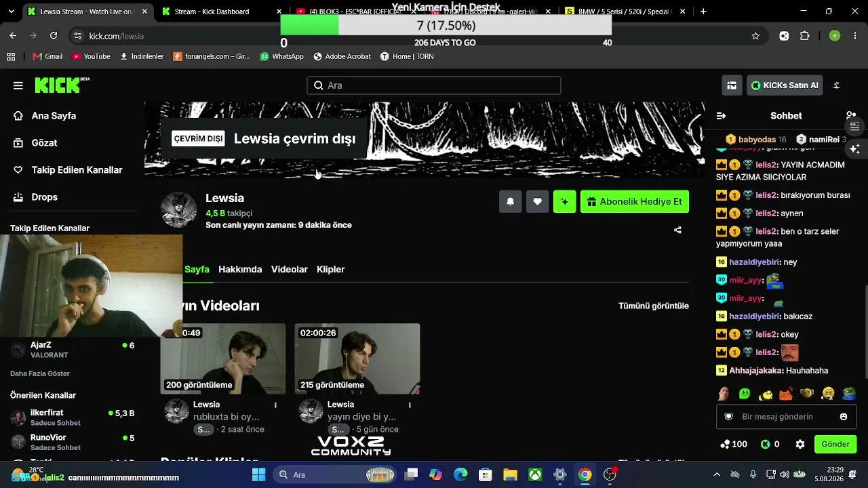Viewport: 868px width, 488px height.
Task: Open chat settings gear icon
Action: click(800, 445)
